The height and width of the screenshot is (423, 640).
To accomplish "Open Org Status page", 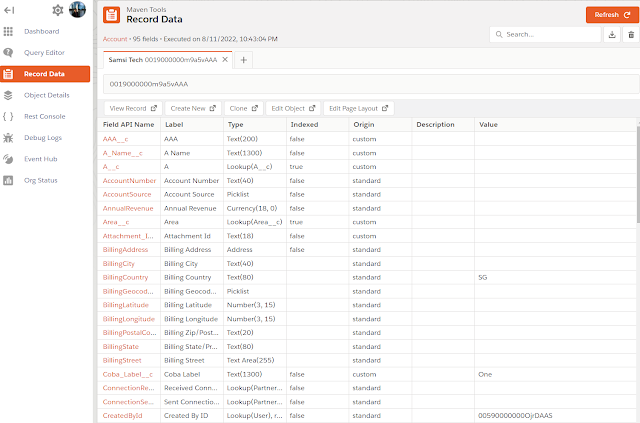I will pos(40,180).
